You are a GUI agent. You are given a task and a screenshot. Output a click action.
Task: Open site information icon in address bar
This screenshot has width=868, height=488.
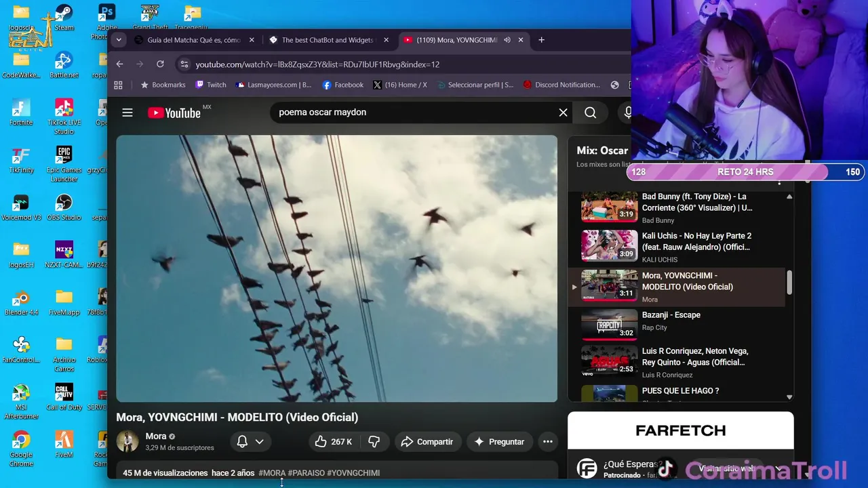point(184,64)
